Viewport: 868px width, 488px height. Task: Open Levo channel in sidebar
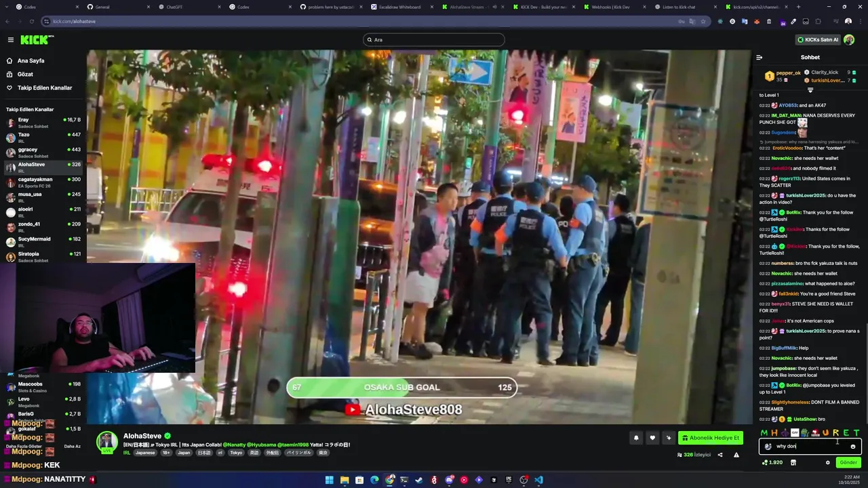43,402
